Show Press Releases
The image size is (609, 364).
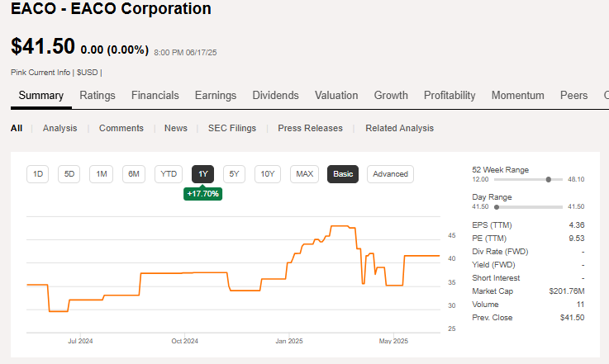coord(310,128)
